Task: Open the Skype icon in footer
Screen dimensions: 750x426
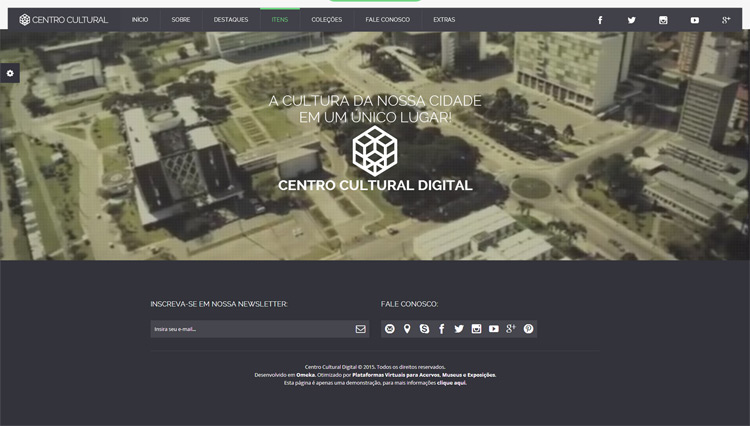Action: (424, 329)
